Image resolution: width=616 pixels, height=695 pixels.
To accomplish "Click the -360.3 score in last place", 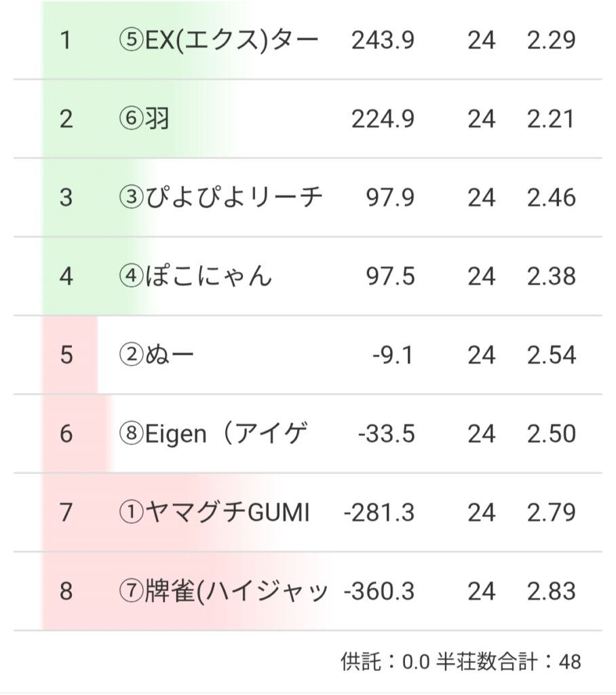I will [x=379, y=592].
